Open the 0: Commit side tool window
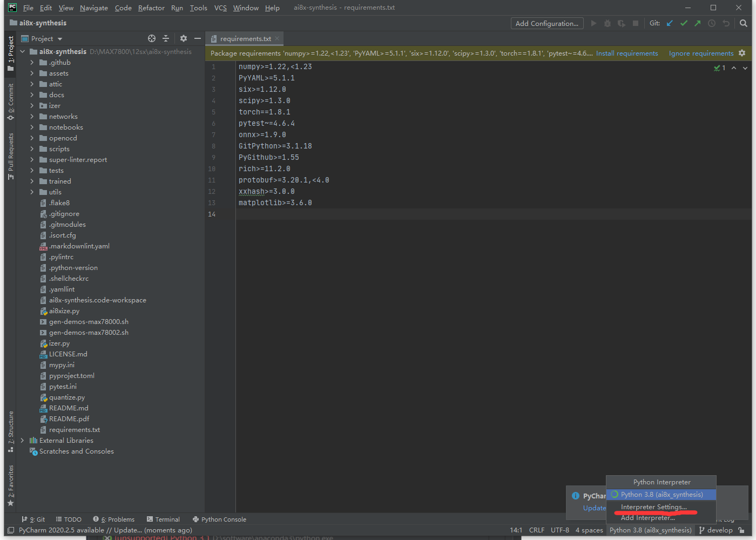The height and width of the screenshot is (540, 756). pyautogui.click(x=10, y=102)
